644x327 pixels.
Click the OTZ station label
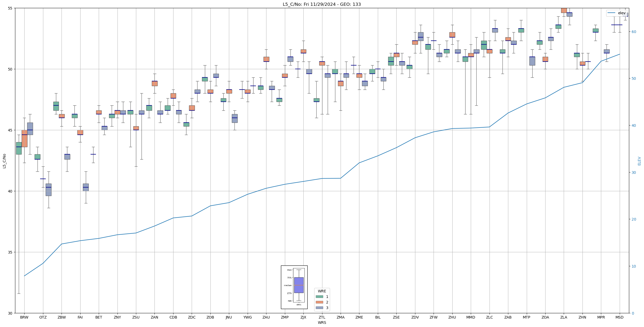click(x=43, y=317)
